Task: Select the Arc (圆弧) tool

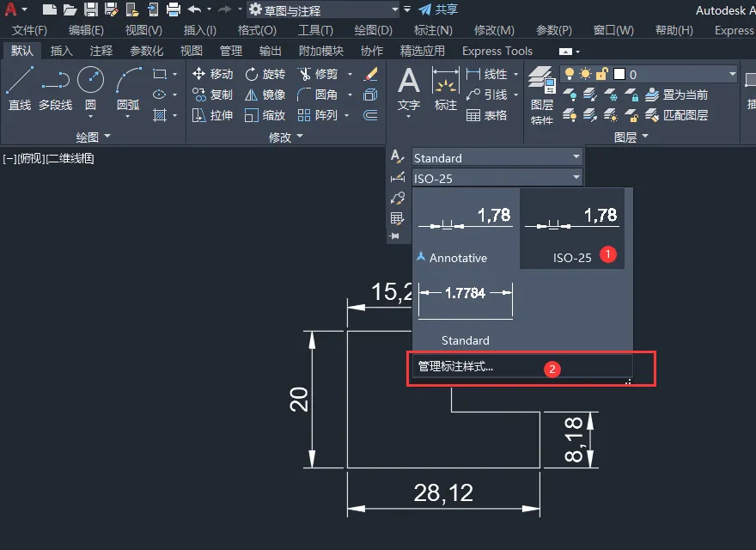Action: point(128,89)
